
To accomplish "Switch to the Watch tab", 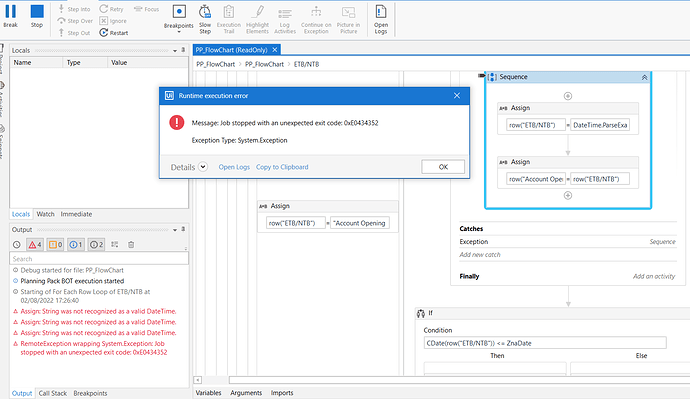I will point(45,214).
